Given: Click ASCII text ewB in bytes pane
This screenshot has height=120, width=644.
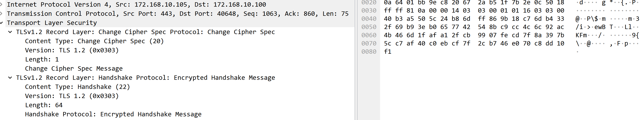Looking at the screenshot, I should coord(600,27).
